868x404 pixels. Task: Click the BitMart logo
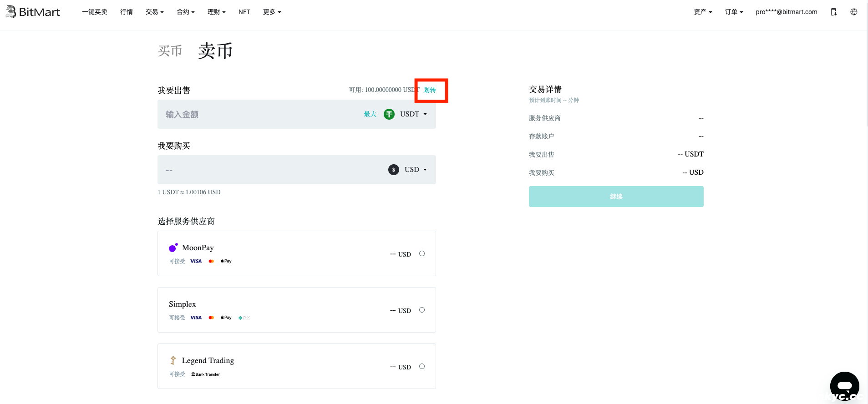click(x=33, y=12)
